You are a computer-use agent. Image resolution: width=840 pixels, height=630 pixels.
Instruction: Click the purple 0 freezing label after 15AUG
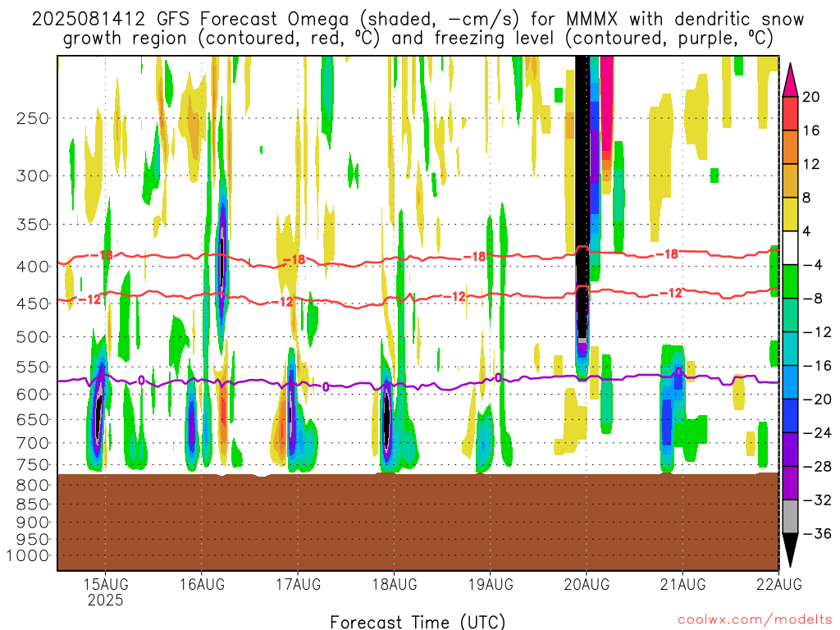(x=141, y=381)
